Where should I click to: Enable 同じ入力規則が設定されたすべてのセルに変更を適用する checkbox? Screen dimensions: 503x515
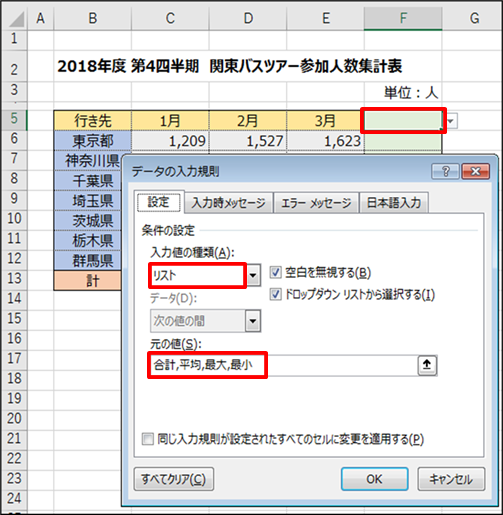[147, 439]
